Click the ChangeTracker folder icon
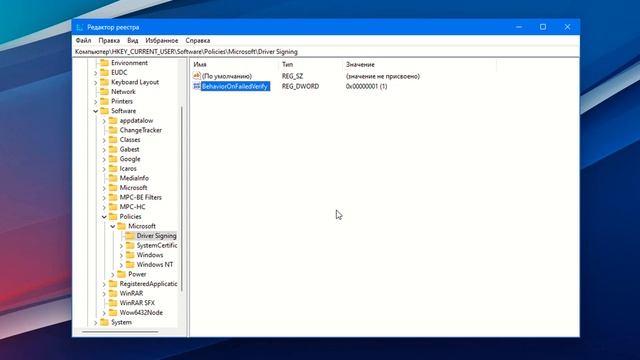 [x=113, y=130]
